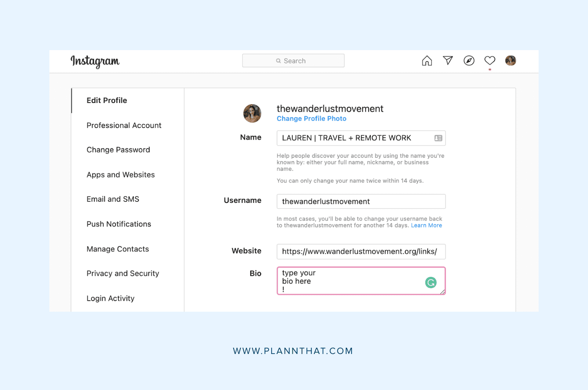The height and width of the screenshot is (390, 588).
Task: Open Push Notifications settings
Action: tap(119, 224)
